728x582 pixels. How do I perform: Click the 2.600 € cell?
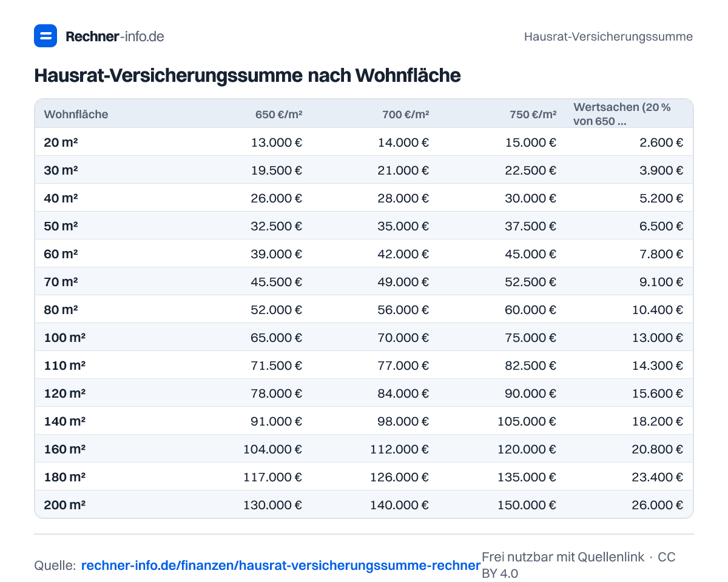(x=661, y=142)
